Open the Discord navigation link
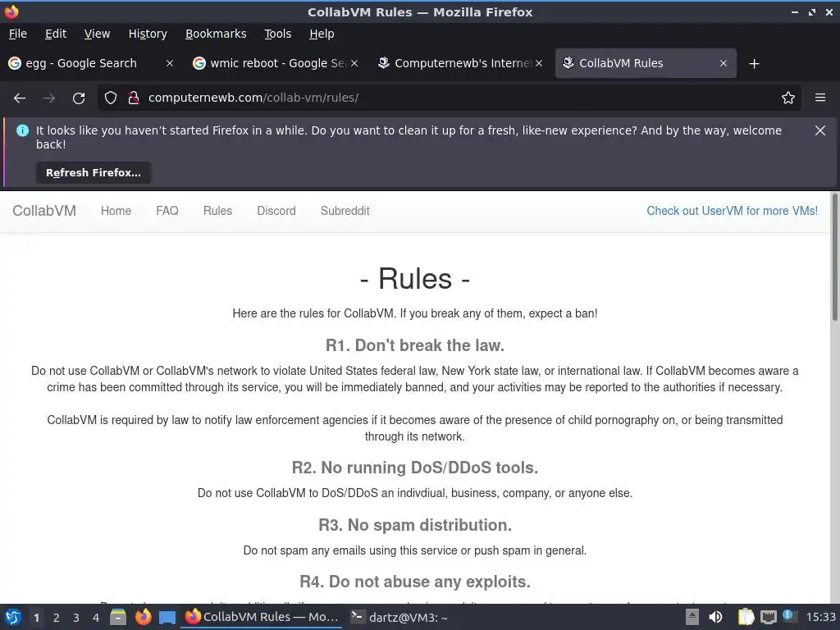The image size is (840, 630). tap(276, 211)
